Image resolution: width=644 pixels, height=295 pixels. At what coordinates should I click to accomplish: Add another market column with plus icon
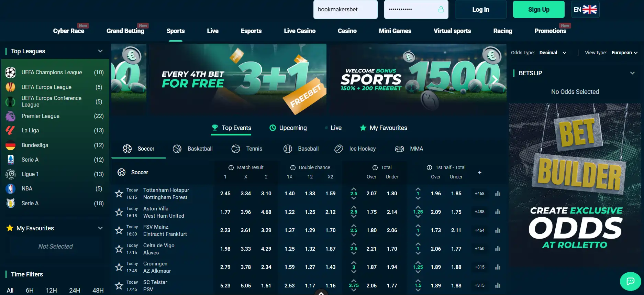480,173
